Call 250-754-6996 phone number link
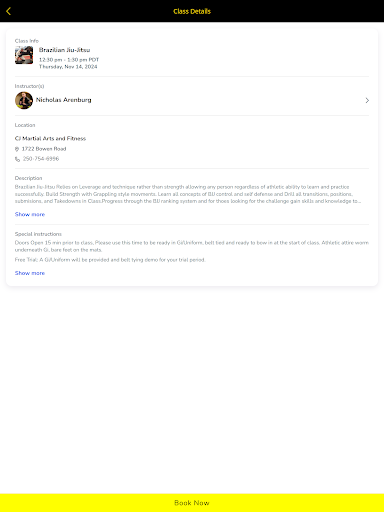 (x=41, y=159)
